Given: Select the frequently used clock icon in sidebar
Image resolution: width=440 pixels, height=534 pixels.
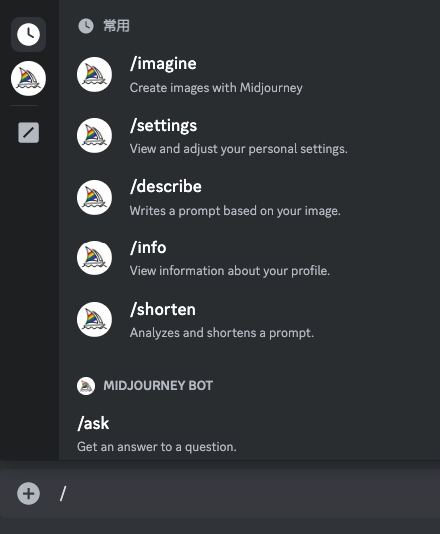Looking at the screenshot, I should click(28, 34).
